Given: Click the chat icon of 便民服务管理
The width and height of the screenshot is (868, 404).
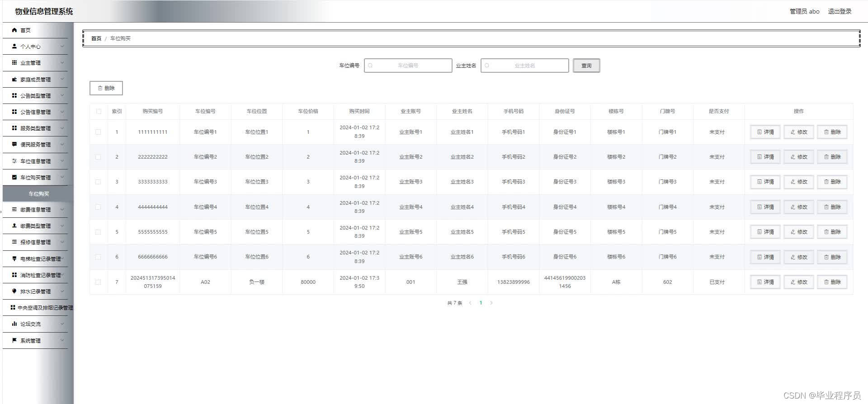Looking at the screenshot, I should (14, 145).
